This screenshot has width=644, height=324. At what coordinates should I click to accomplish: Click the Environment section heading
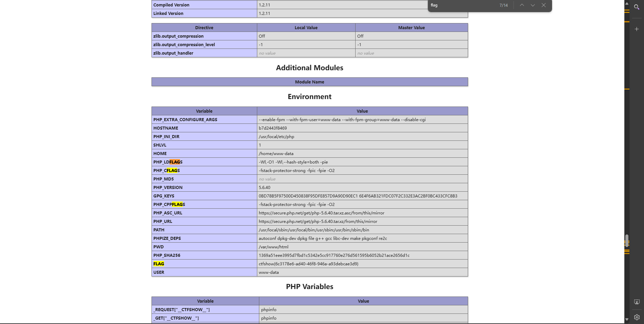point(309,97)
